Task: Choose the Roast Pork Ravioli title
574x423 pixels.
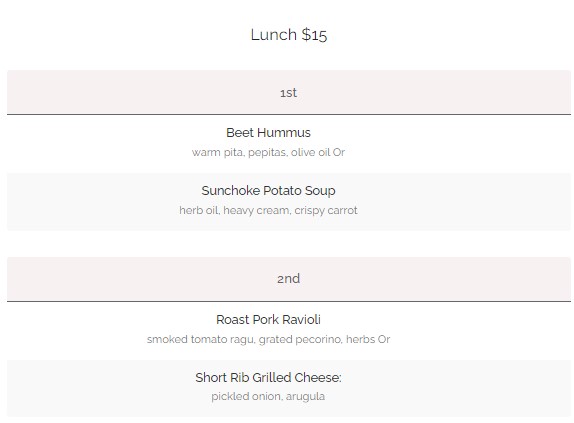Action: tap(268, 319)
